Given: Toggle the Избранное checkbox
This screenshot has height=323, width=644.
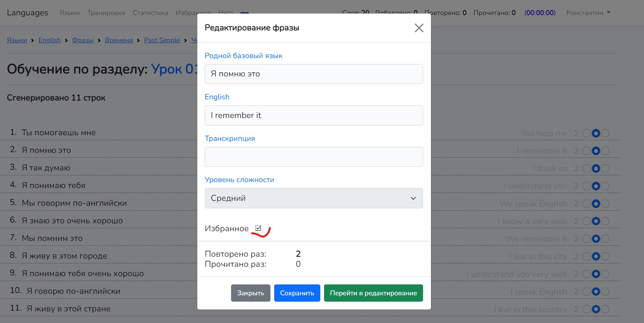Looking at the screenshot, I should [258, 228].
